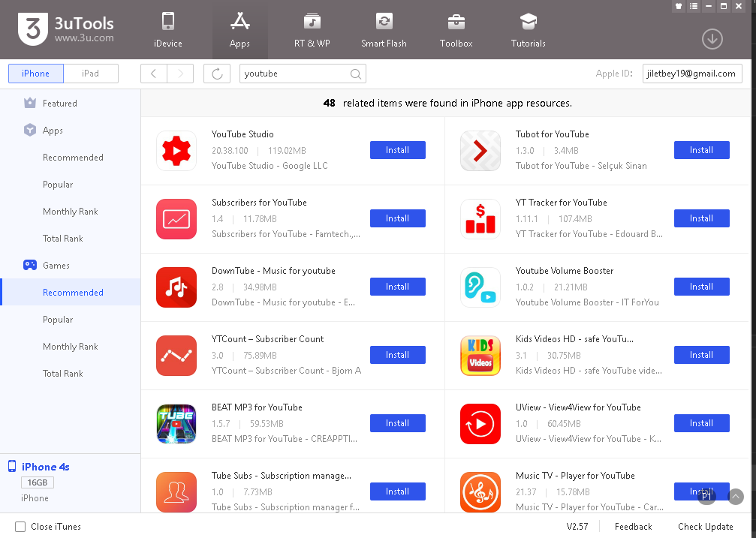
Task: Install DownTube - Music for youtube
Action: coord(398,287)
